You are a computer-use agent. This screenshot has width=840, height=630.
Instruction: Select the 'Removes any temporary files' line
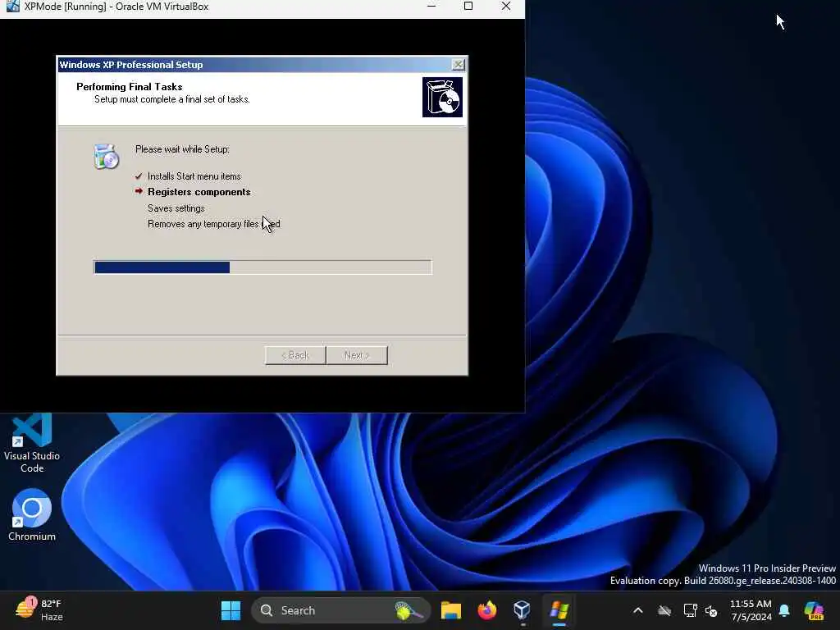point(214,224)
